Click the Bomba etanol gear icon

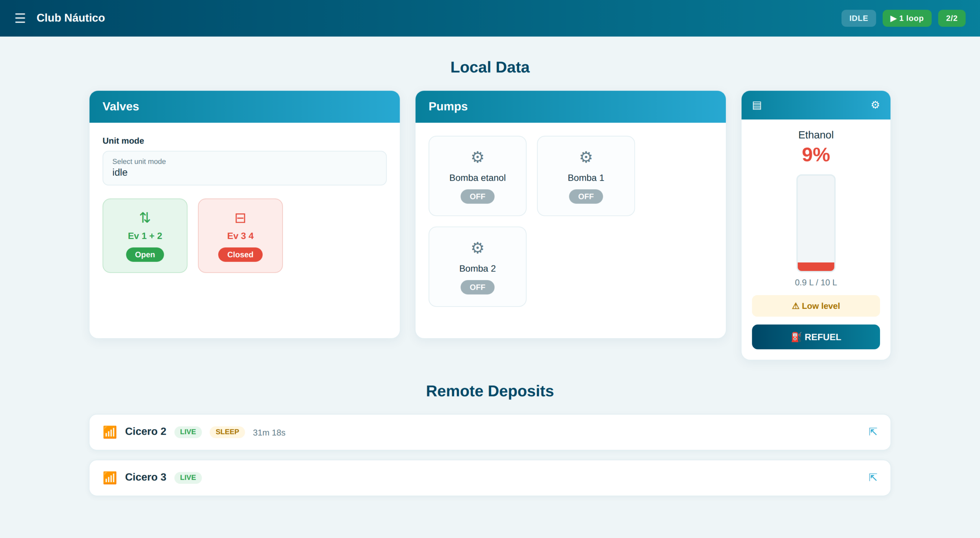477,157
